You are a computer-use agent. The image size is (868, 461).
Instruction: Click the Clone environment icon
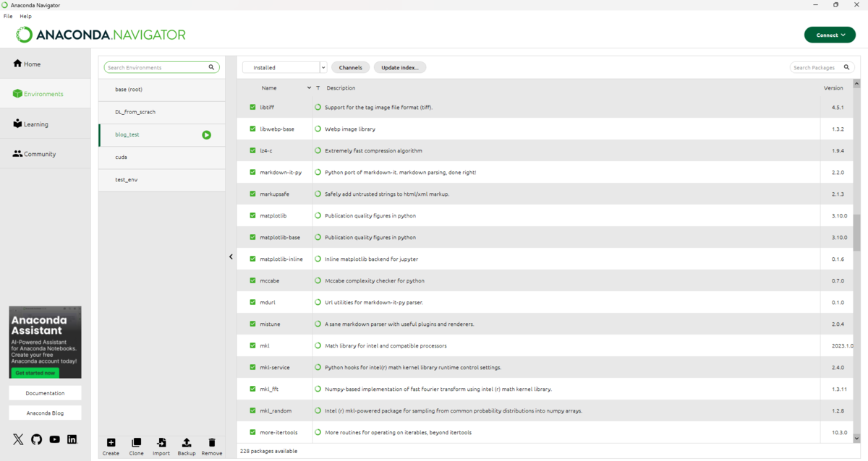pyautogui.click(x=136, y=443)
